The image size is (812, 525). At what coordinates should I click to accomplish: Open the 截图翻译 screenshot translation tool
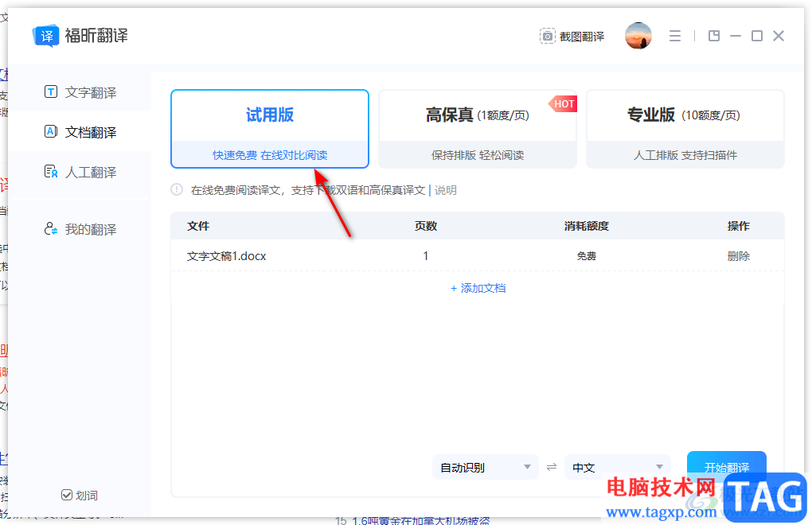(572, 37)
